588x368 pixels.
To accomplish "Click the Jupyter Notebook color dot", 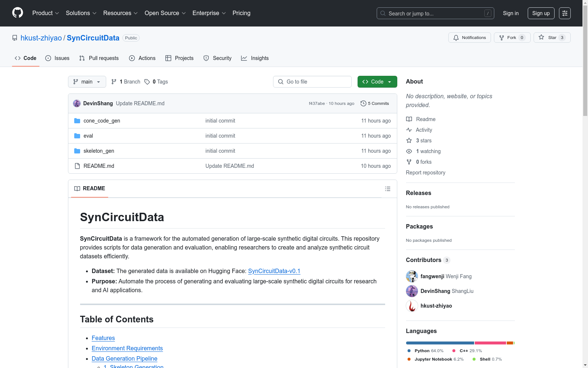I will (409, 359).
